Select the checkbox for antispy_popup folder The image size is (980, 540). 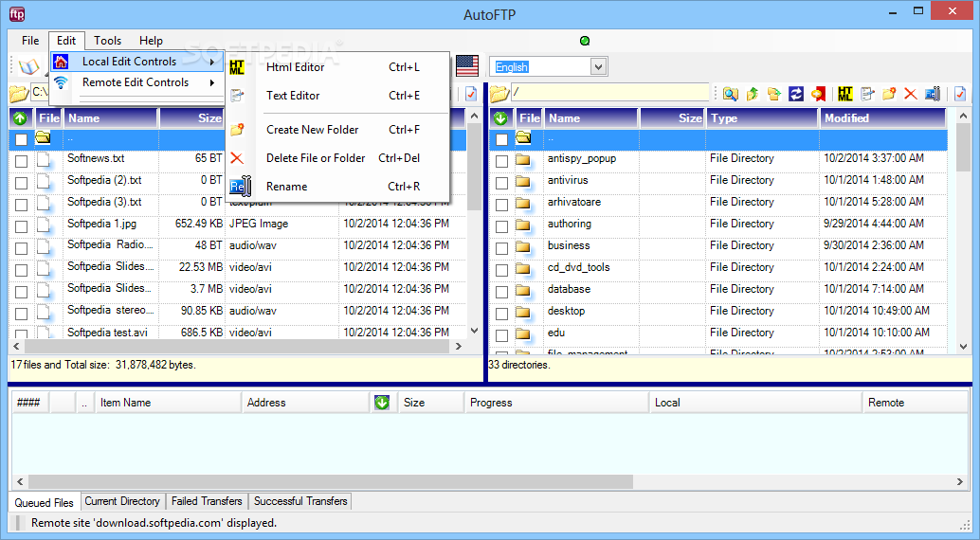click(x=501, y=161)
